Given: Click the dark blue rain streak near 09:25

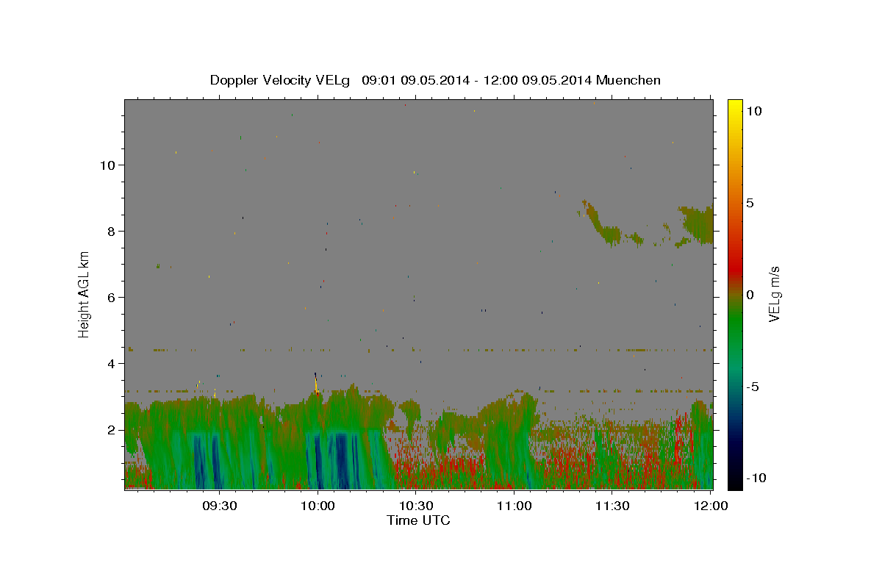Looking at the screenshot, I should (x=198, y=459).
